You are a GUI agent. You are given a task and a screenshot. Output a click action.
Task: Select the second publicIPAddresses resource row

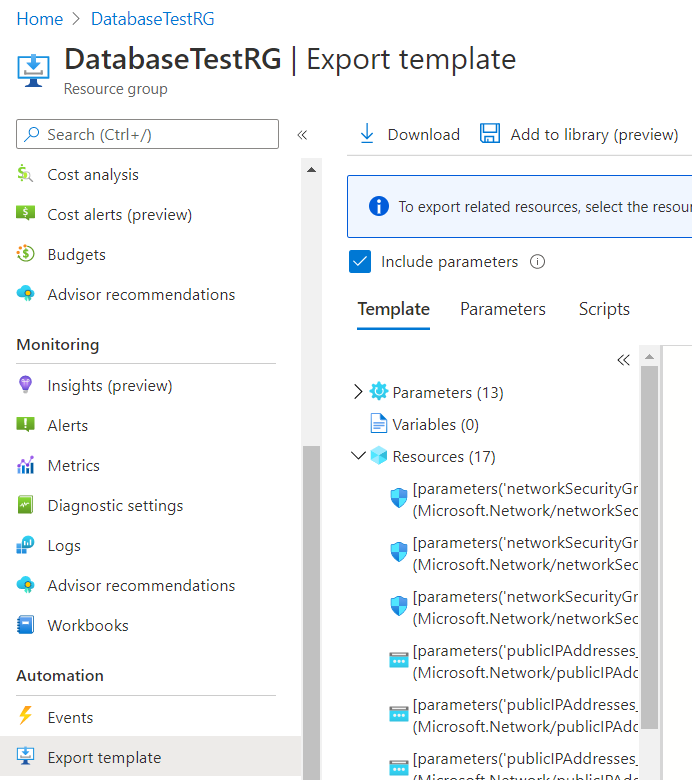pyautogui.click(x=514, y=715)
